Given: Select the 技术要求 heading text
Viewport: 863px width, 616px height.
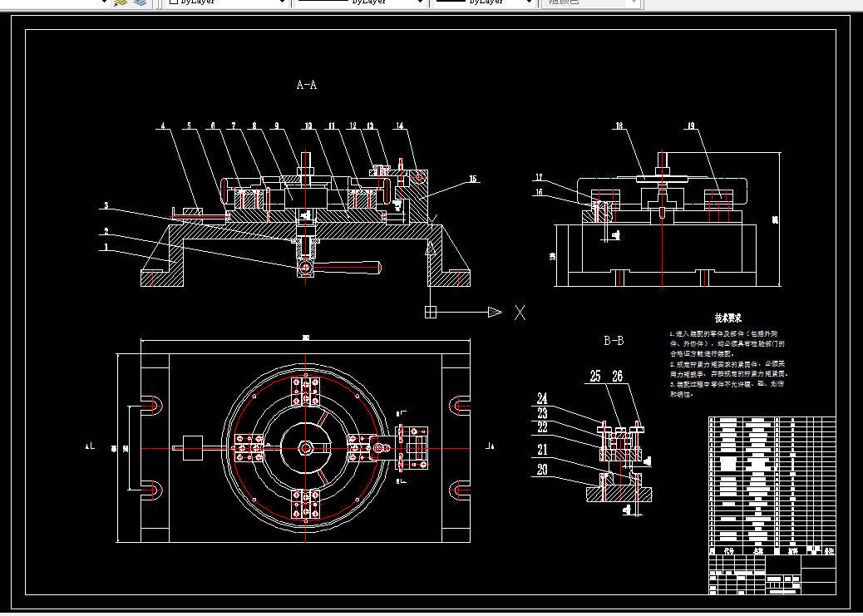Looking at the screenshot, I should coord(727,318).
